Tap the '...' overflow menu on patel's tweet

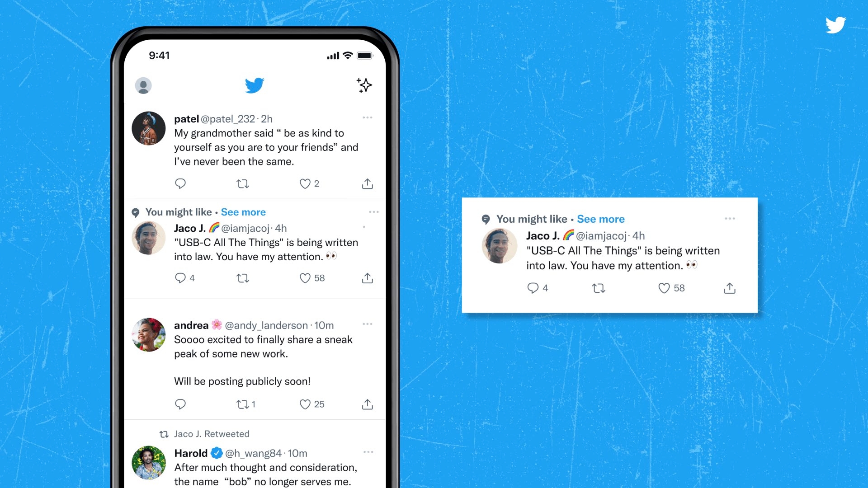(369, 118)
